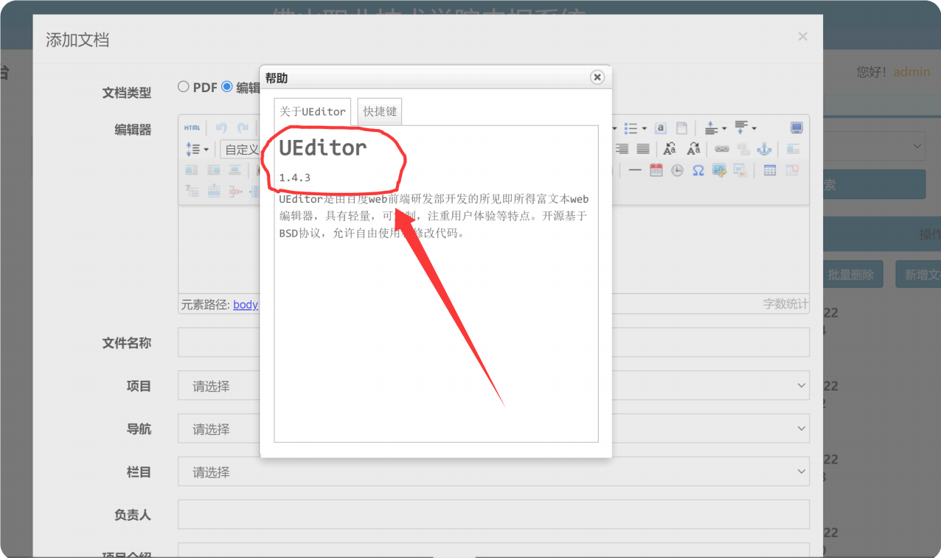Click the convert to lowercase icon
This screenshot has width=941, height=560.
693,149
